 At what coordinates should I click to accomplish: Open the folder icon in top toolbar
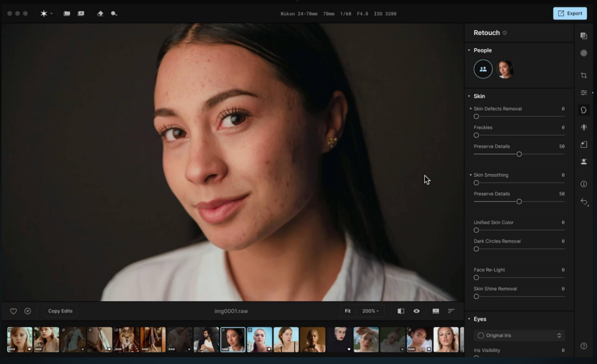click(x=67, y=14)
